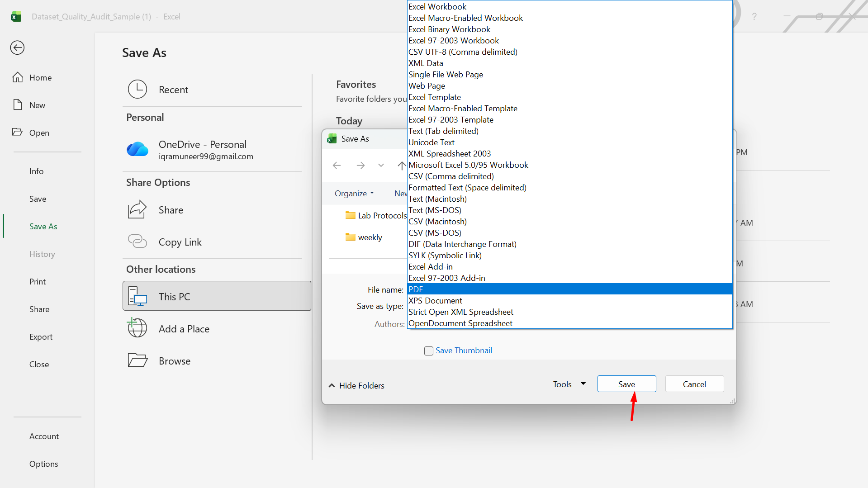Toggle the Save Thumbnail checkbox

coord(429,351)
